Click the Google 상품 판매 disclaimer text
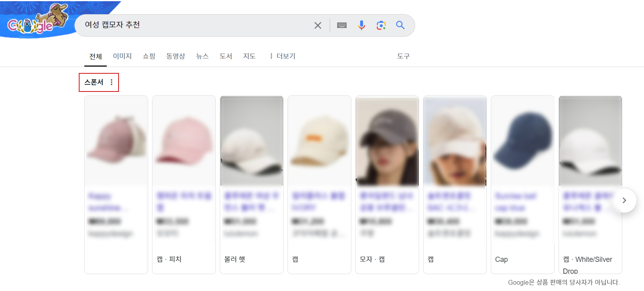The height and width of the screenshot is (291, 644). [564, 282]
